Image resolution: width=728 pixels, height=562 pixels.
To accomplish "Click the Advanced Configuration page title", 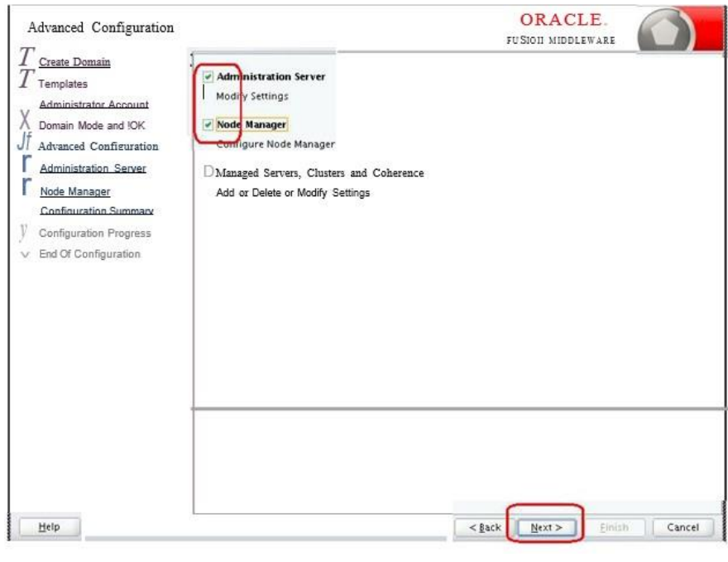I will tap(101, 28).
